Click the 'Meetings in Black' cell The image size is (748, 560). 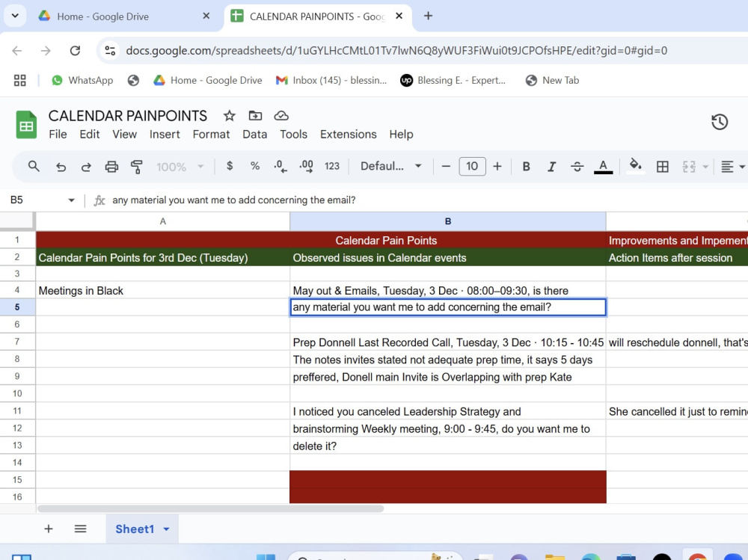tap(162, 291)
